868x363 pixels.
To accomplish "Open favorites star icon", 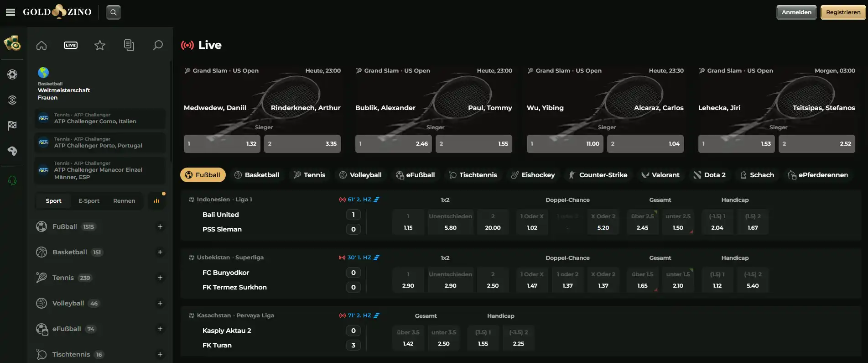I will (x=100, y=45).
